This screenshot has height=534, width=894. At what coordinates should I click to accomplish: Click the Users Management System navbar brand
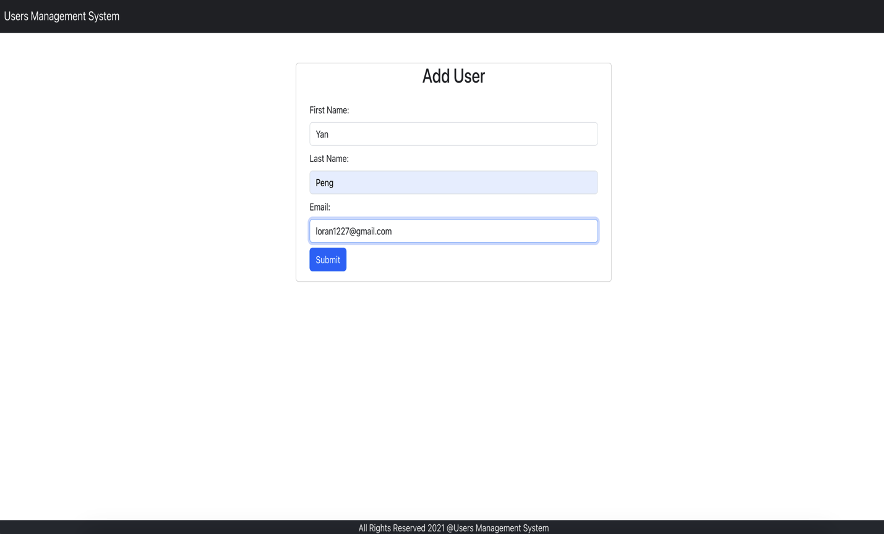tap(62, 16)
